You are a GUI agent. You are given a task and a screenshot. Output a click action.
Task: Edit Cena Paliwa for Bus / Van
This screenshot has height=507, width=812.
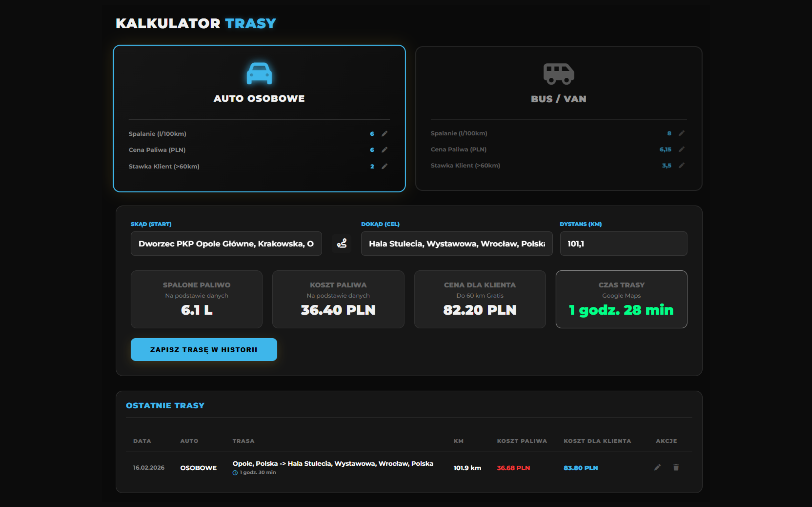point(681,149)
